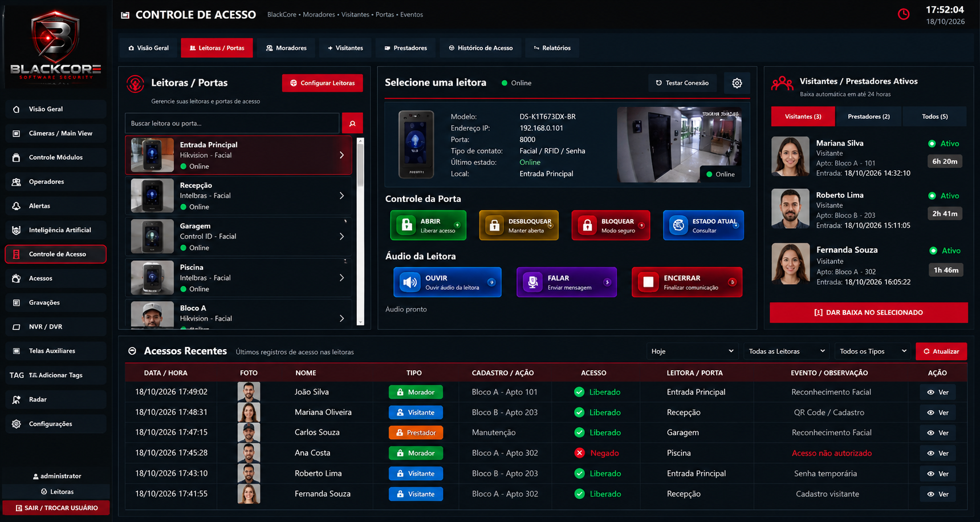Click the ESTADO ATUAL consult button

coord(704,225)
